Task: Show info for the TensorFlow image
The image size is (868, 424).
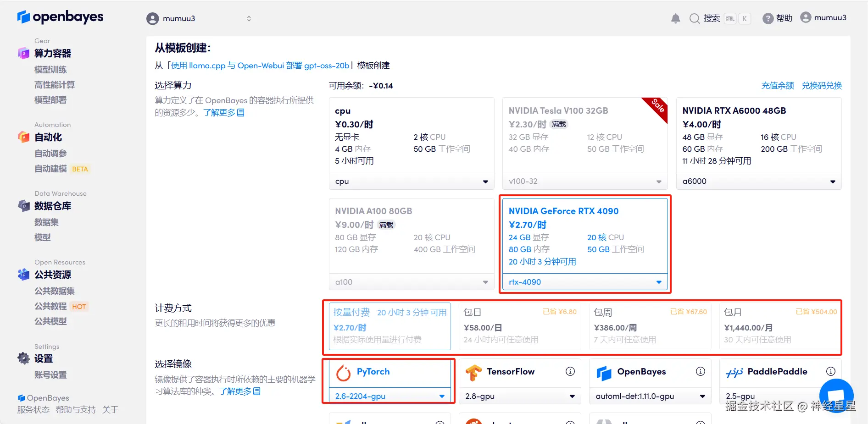Action: click(570, 371)
